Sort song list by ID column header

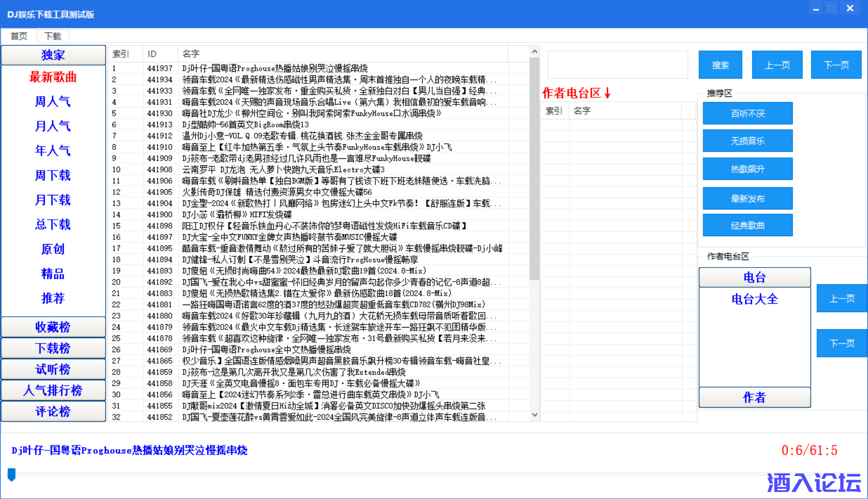(x=160, y=54)
